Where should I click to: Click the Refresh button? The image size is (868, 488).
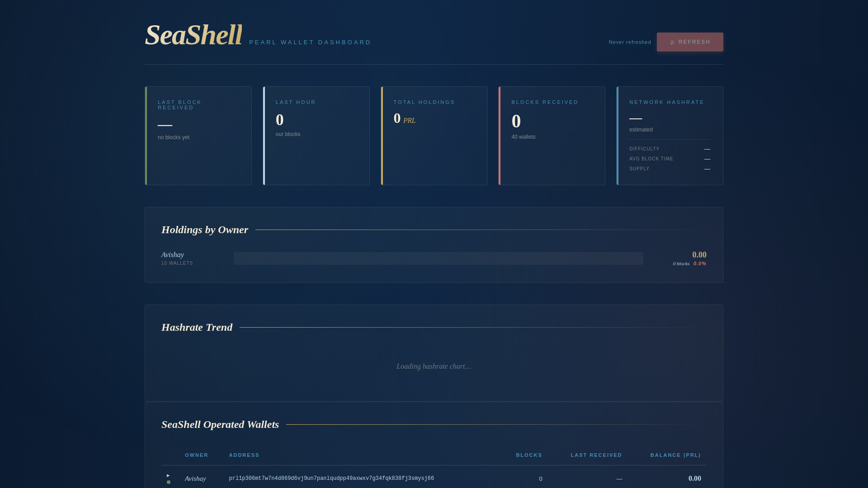click(690, 42)
